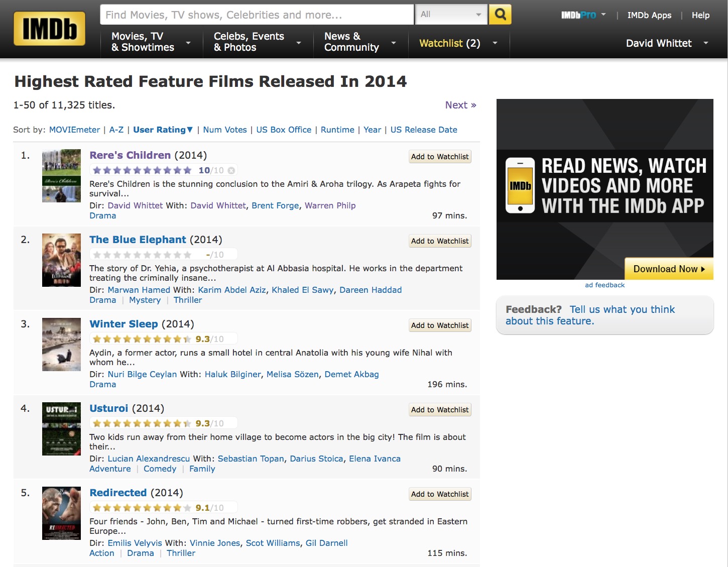Open the search category All dropdown
This screenshot has width=728, height=567.
451,15
